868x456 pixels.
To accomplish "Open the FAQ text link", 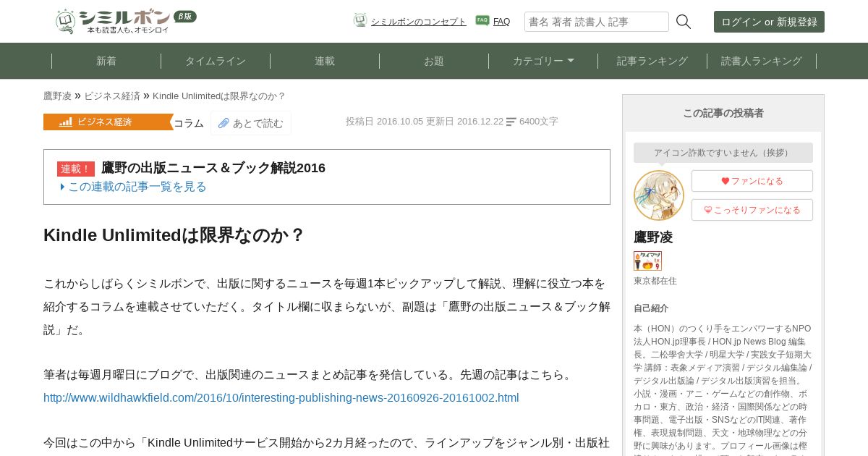I will click(x=501, y=22).
